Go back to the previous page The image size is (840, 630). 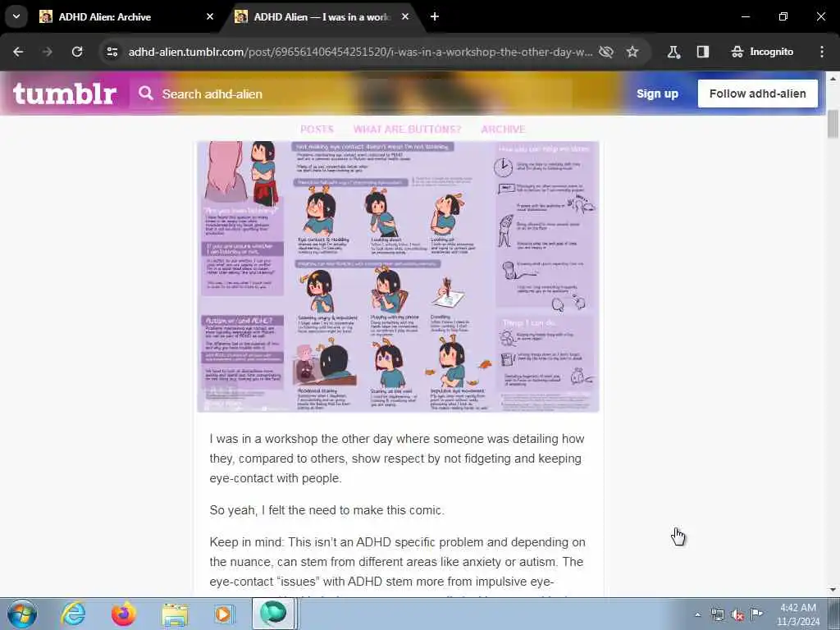18,52
